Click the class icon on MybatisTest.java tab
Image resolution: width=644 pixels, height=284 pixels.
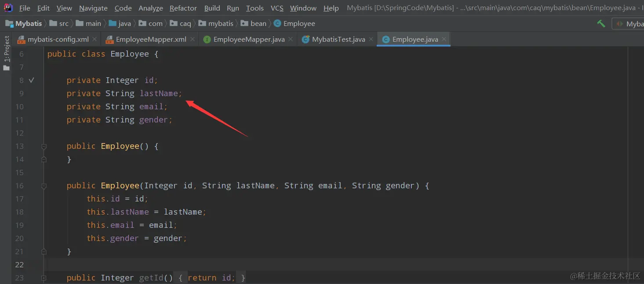(x=306, y=40)
